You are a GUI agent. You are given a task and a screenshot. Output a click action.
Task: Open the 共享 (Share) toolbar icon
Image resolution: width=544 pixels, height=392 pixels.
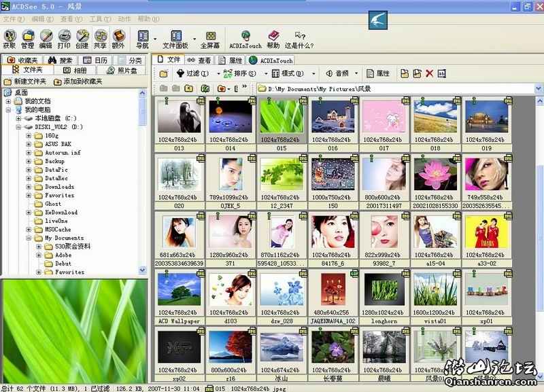point(100,38)
